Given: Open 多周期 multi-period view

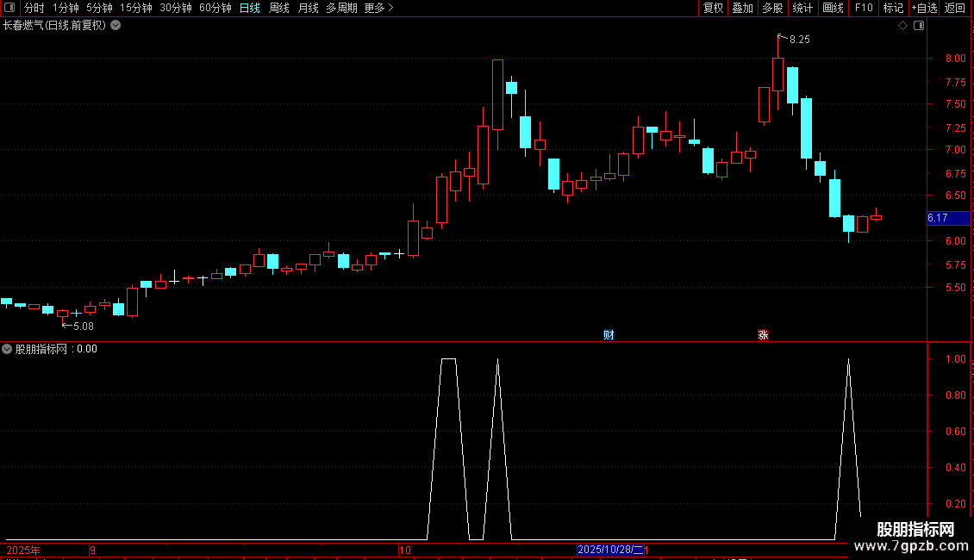Looking at the screenshot, I should 341,8.
